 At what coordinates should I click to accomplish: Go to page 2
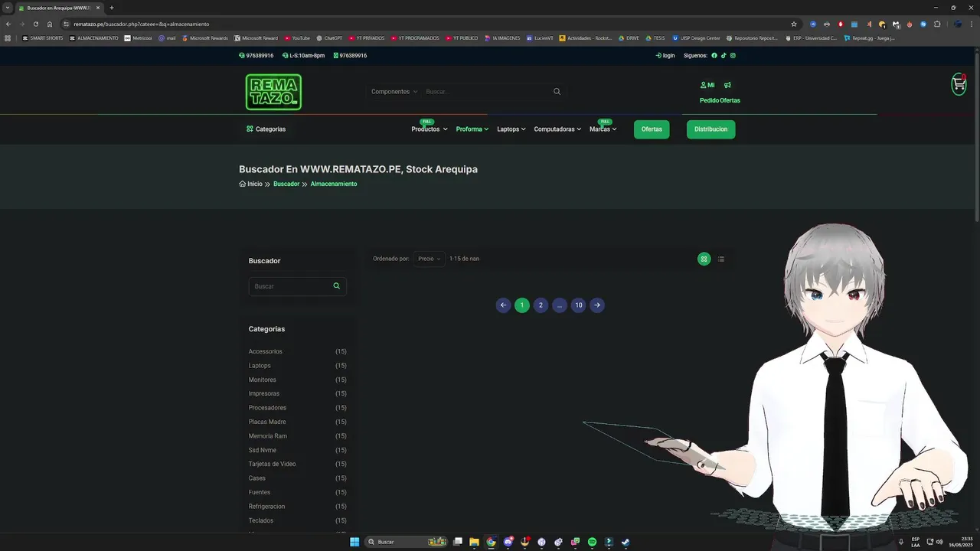pyautogui.click(x=541, y=305)
